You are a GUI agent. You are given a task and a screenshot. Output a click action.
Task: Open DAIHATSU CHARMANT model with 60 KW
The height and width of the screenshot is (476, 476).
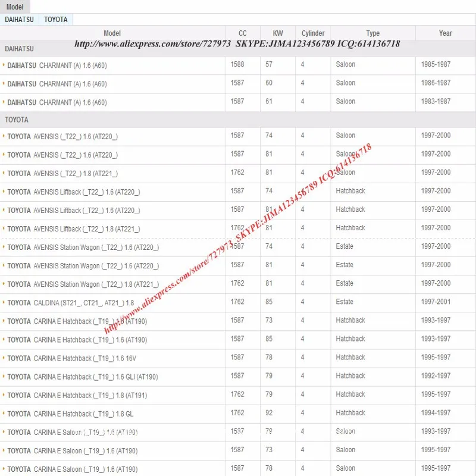[57, 84]
